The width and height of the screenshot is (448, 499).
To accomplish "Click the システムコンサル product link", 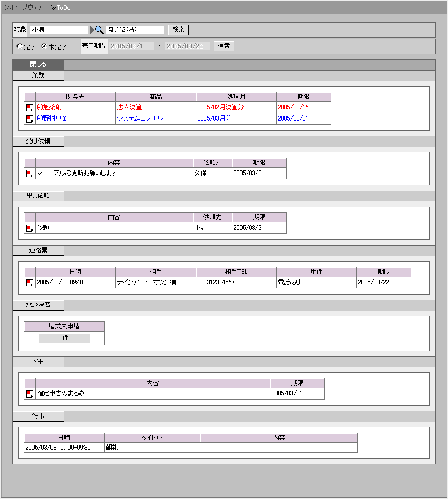I will [140, 118].
